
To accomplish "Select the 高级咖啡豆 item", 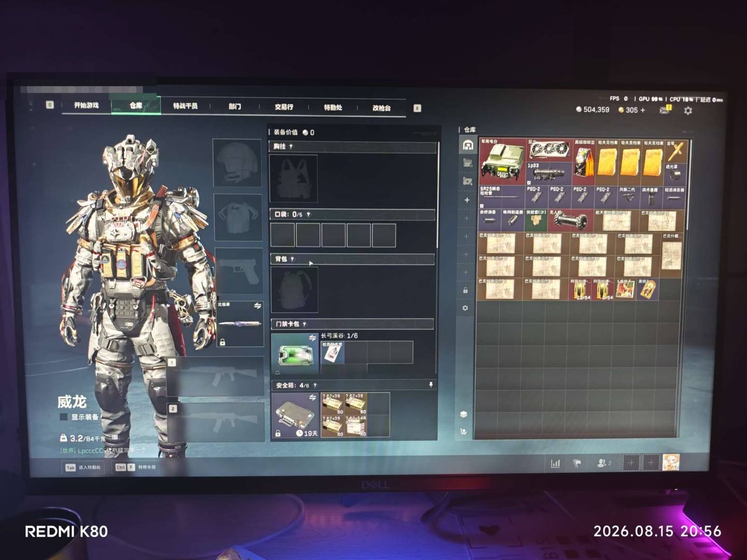I will click(x=584, y=162).
